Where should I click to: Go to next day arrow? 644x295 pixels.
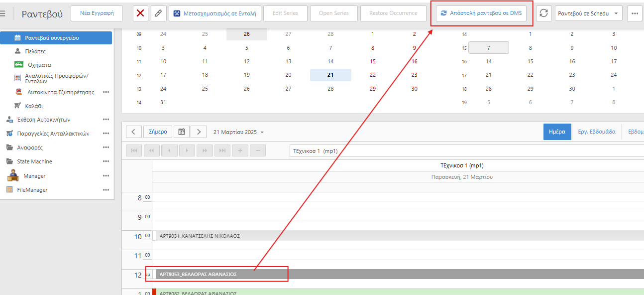(199, 132)
